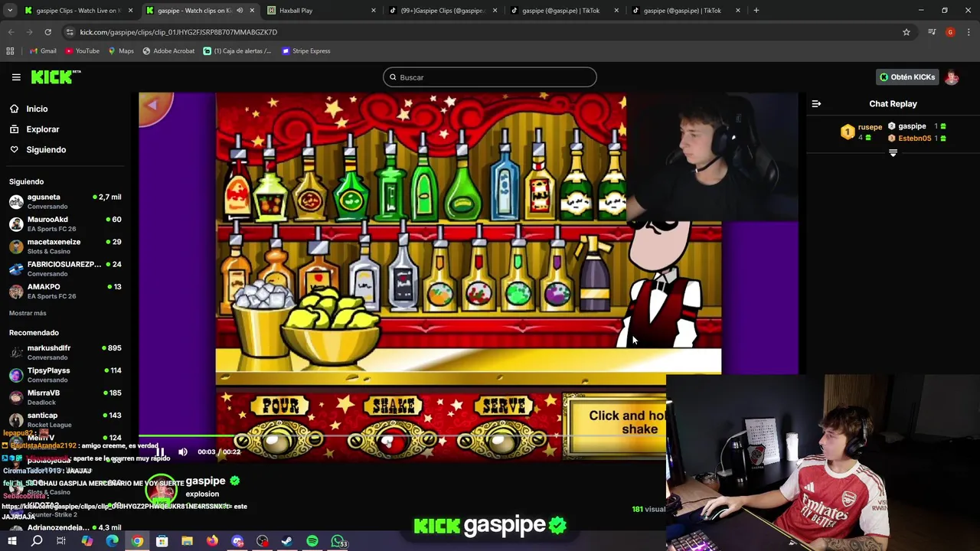Screen dimensions: 980x551
Task: Mute audio on the playing tab
Action: 240,11
